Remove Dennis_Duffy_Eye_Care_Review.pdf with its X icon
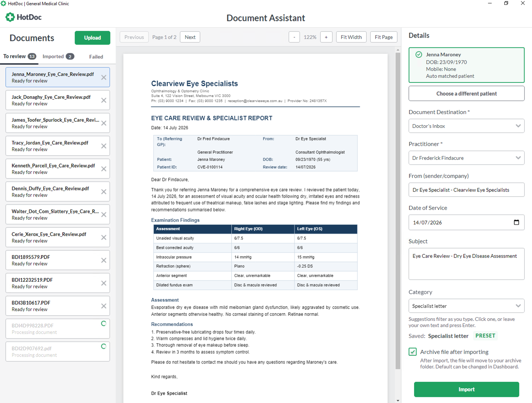The width and height of the screenshot is (532, 403). pyautogui.click(x=104, y=192)
